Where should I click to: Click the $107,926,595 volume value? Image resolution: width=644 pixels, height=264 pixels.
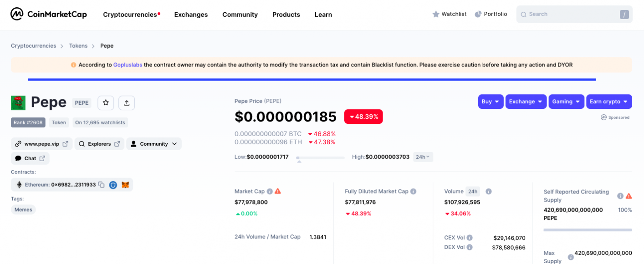[462, 202]
